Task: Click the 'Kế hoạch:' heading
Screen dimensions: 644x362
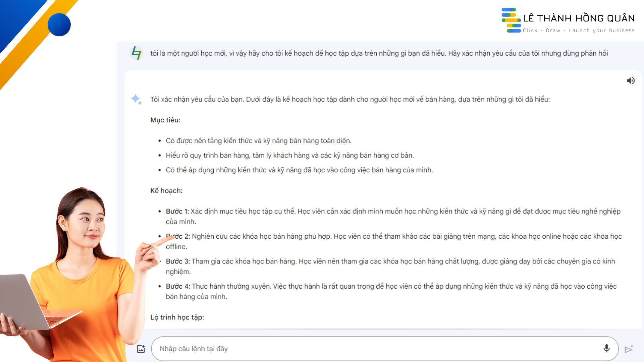Action: point(166,191)
